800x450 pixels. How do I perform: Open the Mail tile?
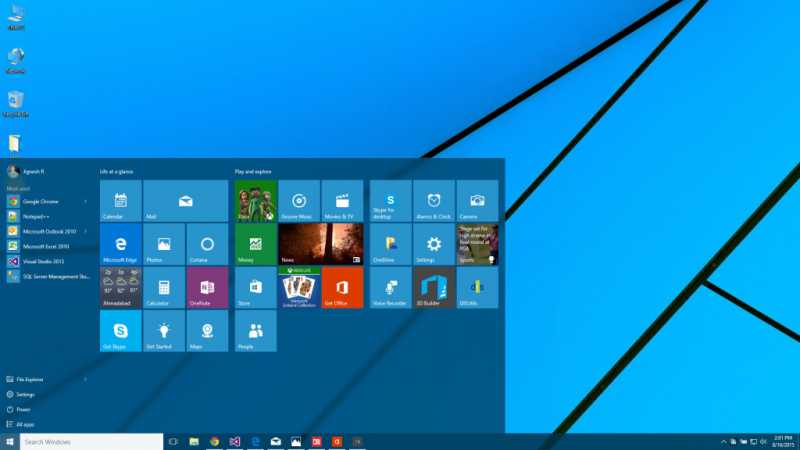tap(186, 201)
